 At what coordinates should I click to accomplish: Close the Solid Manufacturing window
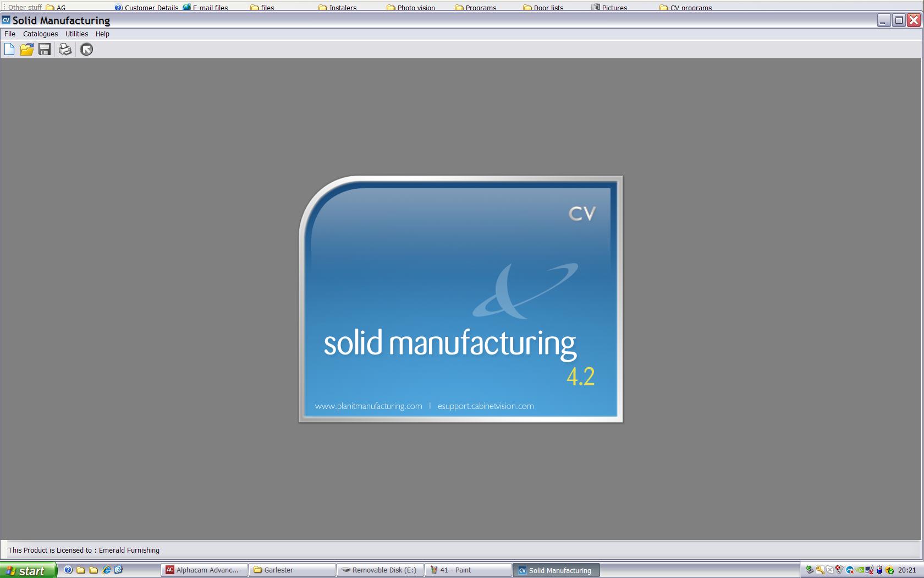click(914, 20)
